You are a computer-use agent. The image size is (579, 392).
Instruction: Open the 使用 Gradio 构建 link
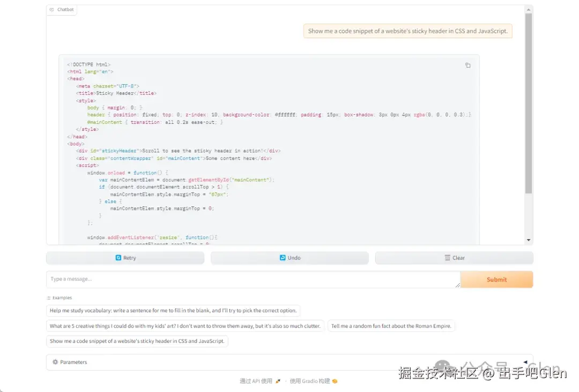pos(314,381)
